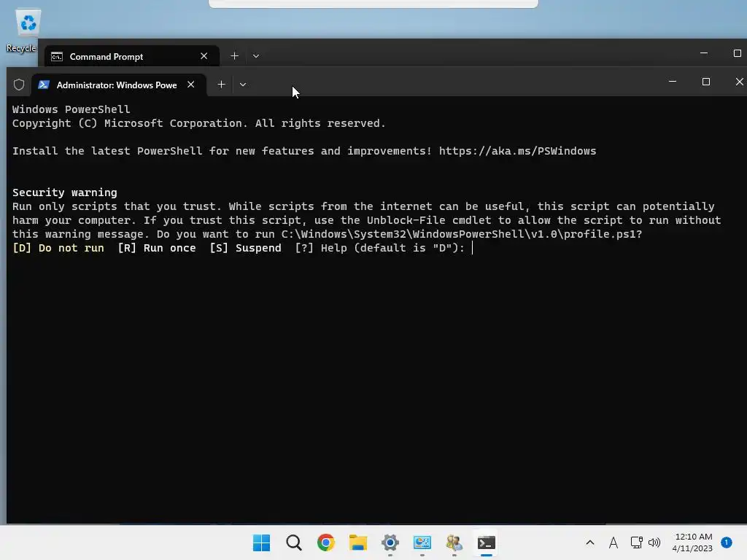Click the '[S] Suspend' option text
Viewport: 747px width, 560px height.
coord(245,248)
